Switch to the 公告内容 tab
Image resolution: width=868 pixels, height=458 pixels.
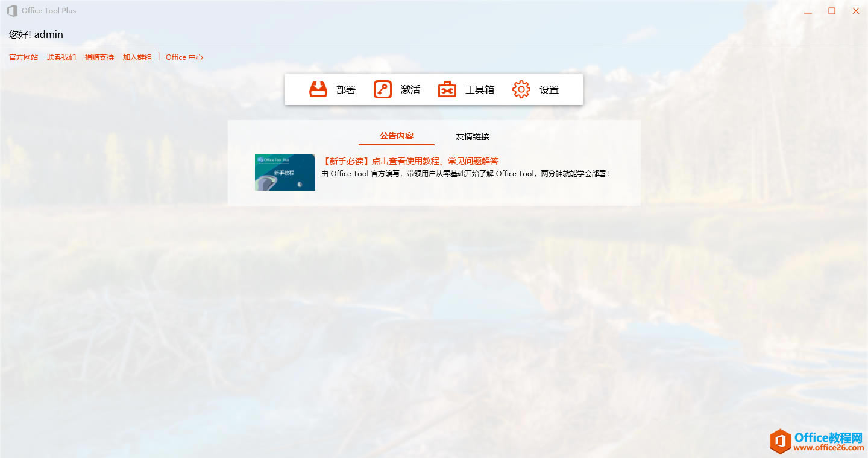396,136
